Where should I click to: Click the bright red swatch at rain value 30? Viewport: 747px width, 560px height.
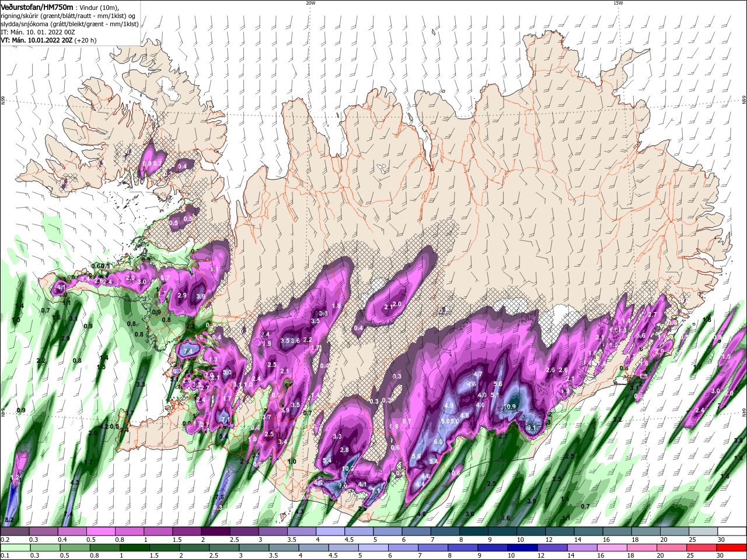732,548
